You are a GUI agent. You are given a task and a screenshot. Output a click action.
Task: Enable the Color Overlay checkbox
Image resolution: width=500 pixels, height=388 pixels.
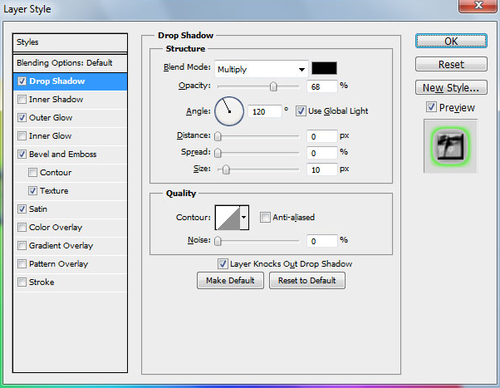tap(22, 227)
